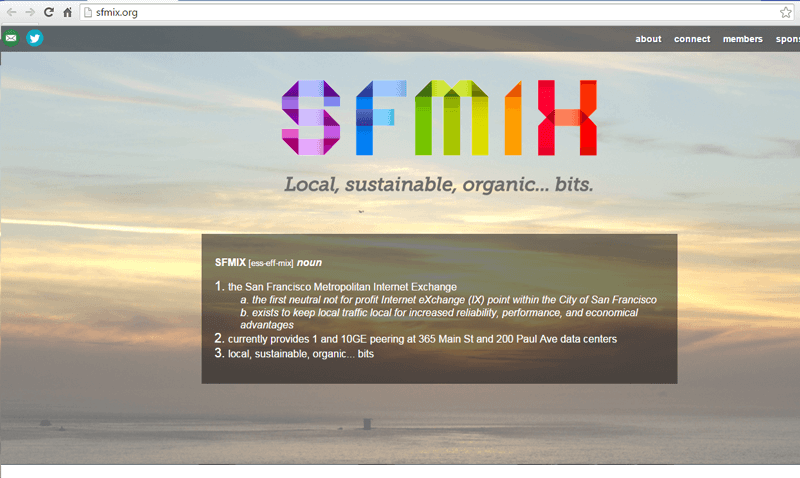
Task: Bookmark this page with the star icon
Action: point(786,12)
